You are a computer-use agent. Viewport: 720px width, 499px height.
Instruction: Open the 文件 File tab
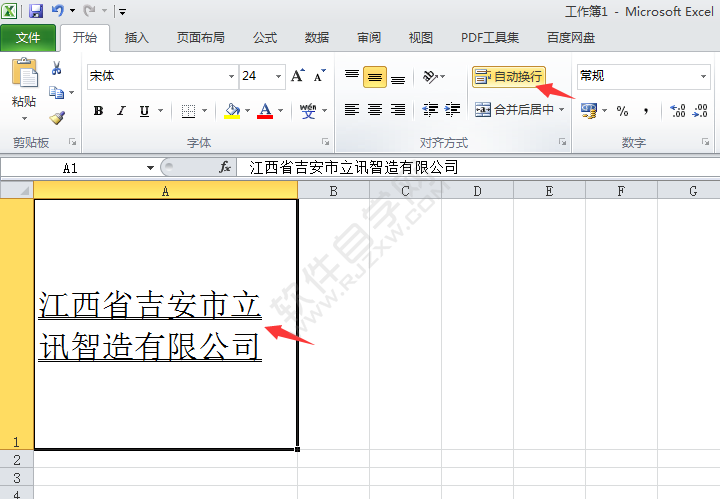[28, 38]
